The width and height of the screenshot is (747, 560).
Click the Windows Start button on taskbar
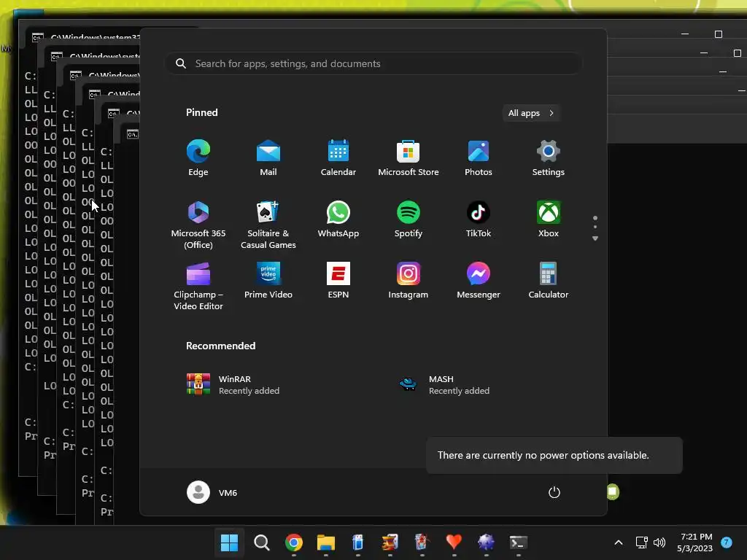[x=229, y=542]
